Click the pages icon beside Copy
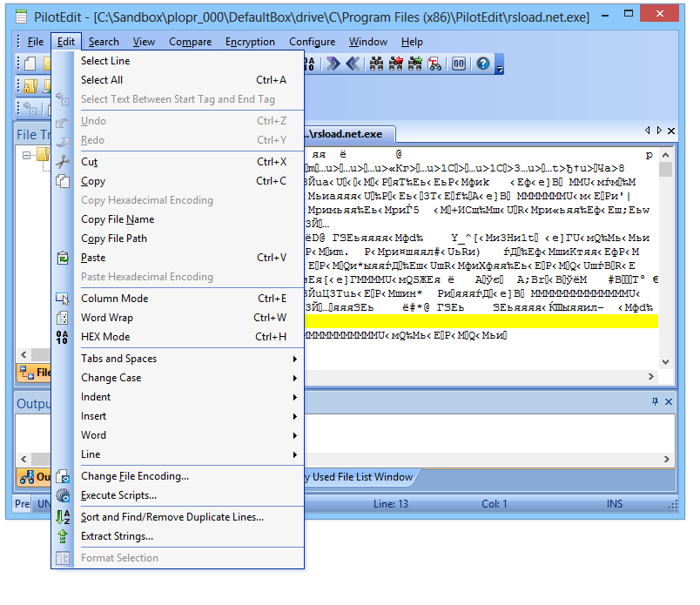The height and width of the screenshot is (605, 700). 63,181
